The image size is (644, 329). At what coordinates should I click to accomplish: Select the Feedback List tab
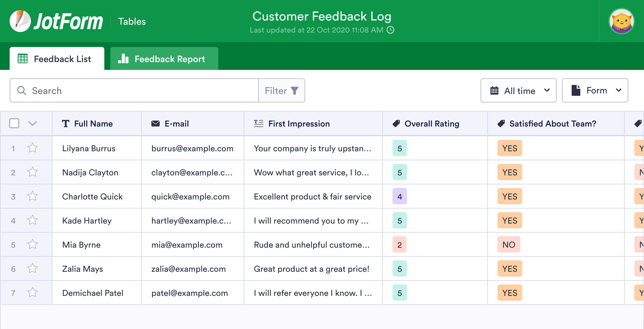point(57,58)
